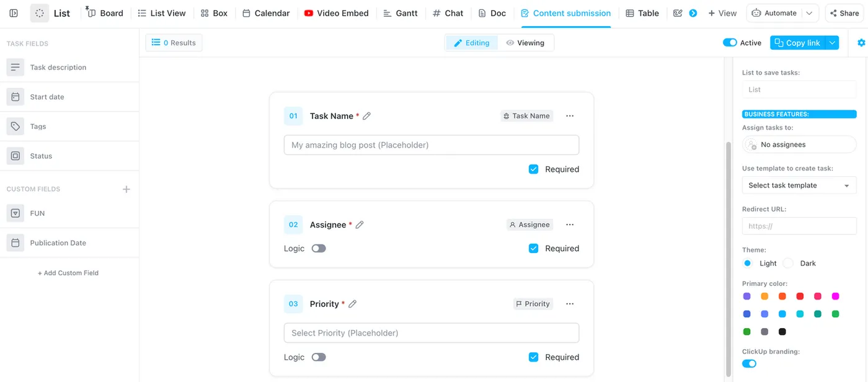Open the three-dot menu for Assignee field
868x382 pixels.
570,224
